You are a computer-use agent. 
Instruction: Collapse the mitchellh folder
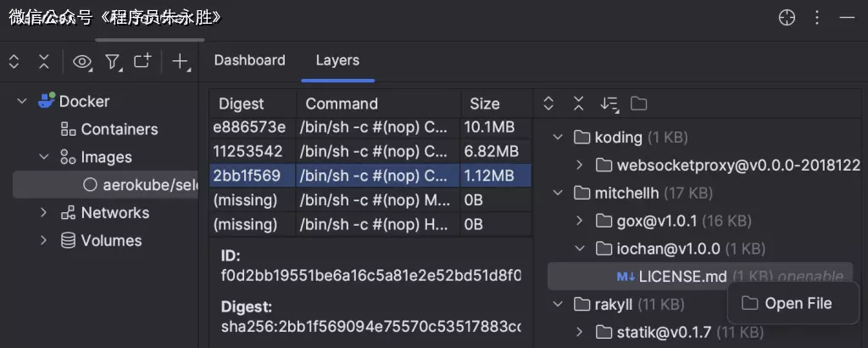click(558, 193)
